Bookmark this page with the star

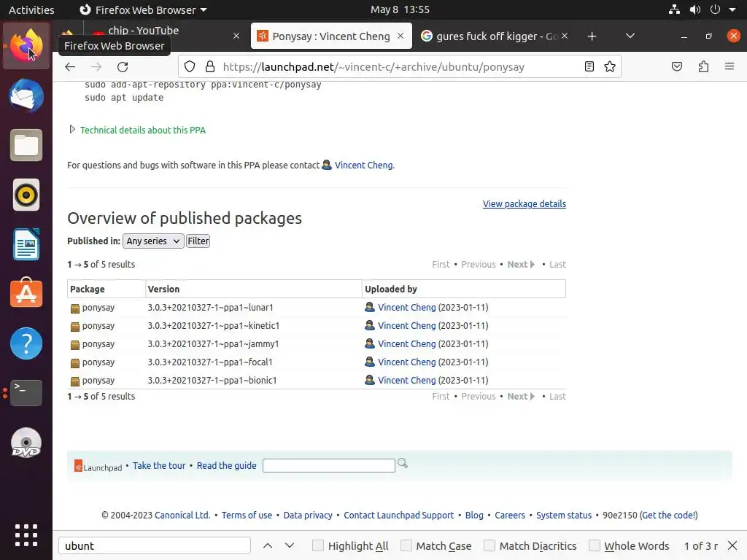point(610,66)
